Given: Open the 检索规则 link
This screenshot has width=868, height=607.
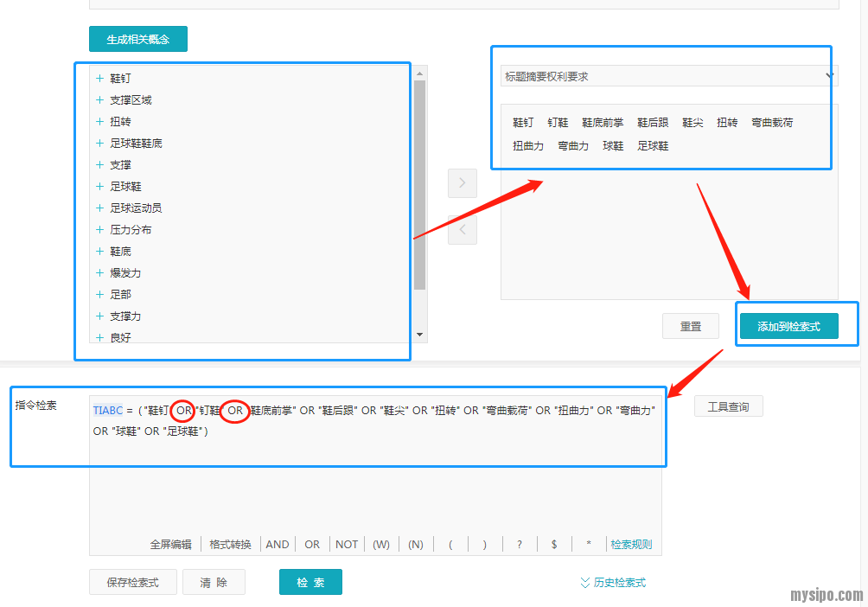Looking at the screenshot, I should pyautogui.click(x=631, y=545).
